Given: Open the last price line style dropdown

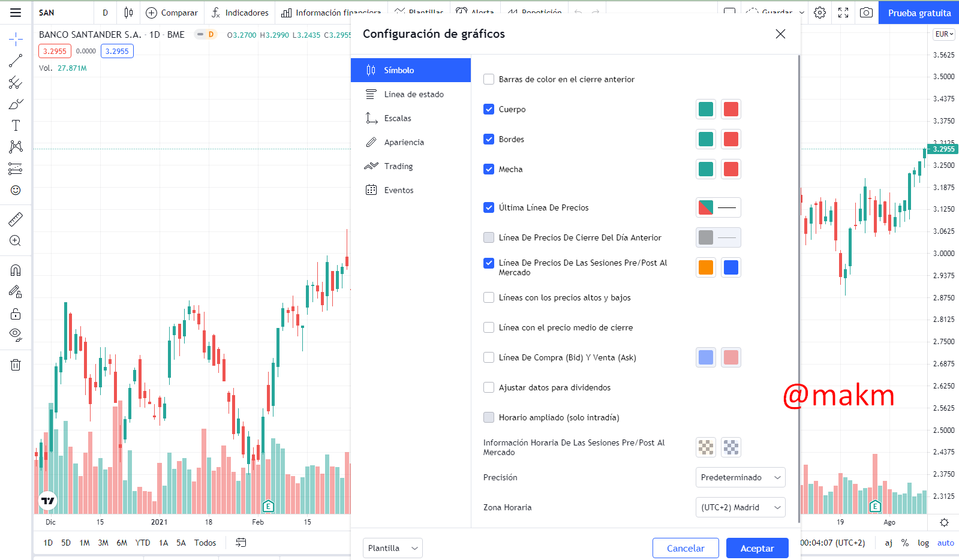Looking at the screenshot, I should click(x=719, y=207).
